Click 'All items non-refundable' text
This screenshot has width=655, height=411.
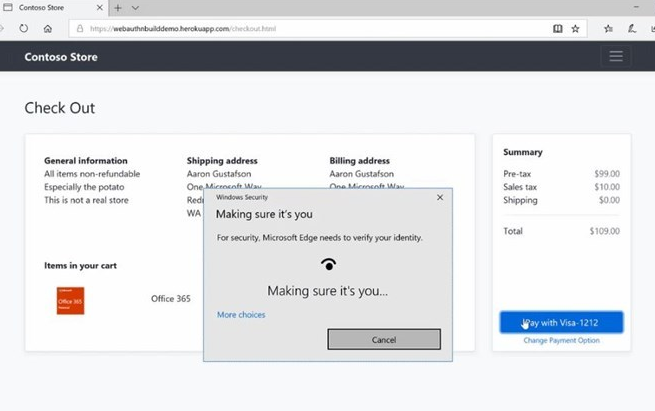point(92,174)
